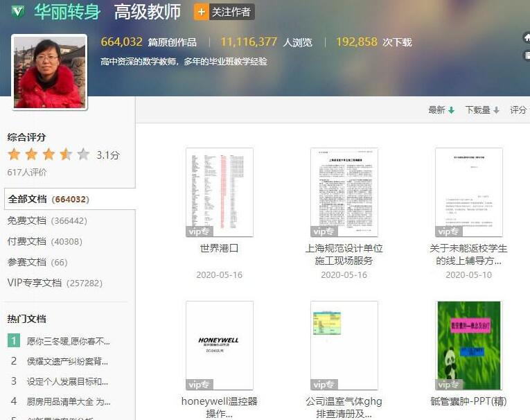This screenshot has height=420, width=530.
Task: Open the honeywell温控器 document thumbnail
Action: (x=219, y=345)
